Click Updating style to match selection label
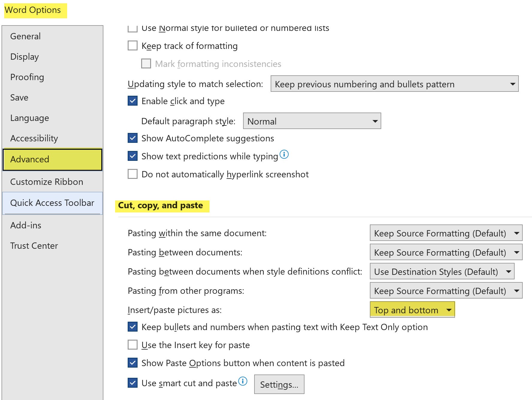This screenshot has width=532, height=400. (195, 84)
